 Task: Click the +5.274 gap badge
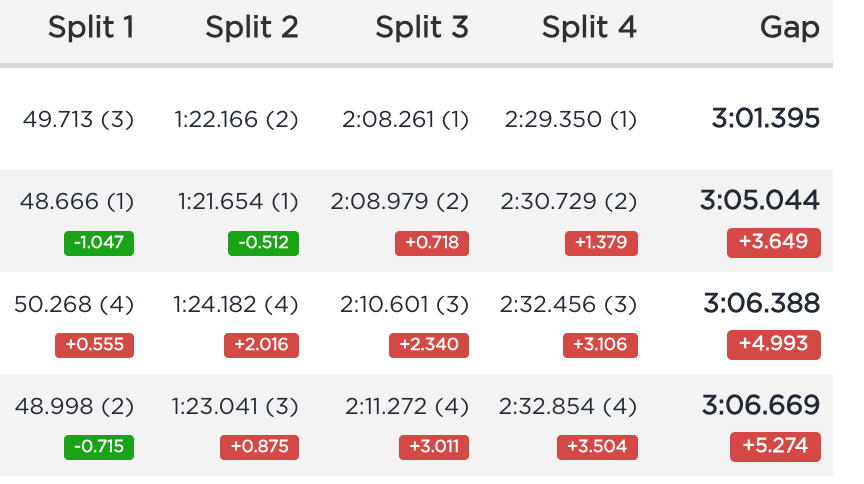[x=775, y=447]
